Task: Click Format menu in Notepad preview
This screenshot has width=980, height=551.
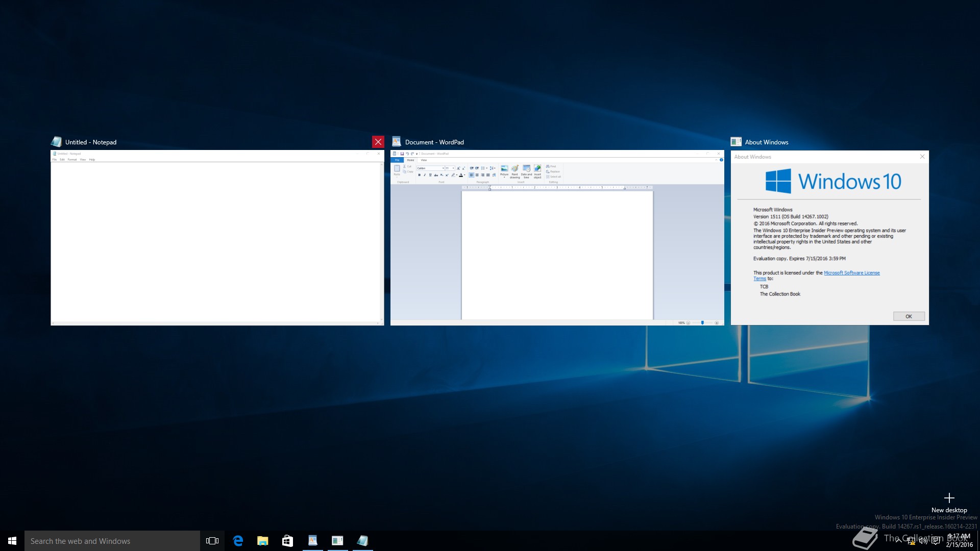Action: pos(72,160)
